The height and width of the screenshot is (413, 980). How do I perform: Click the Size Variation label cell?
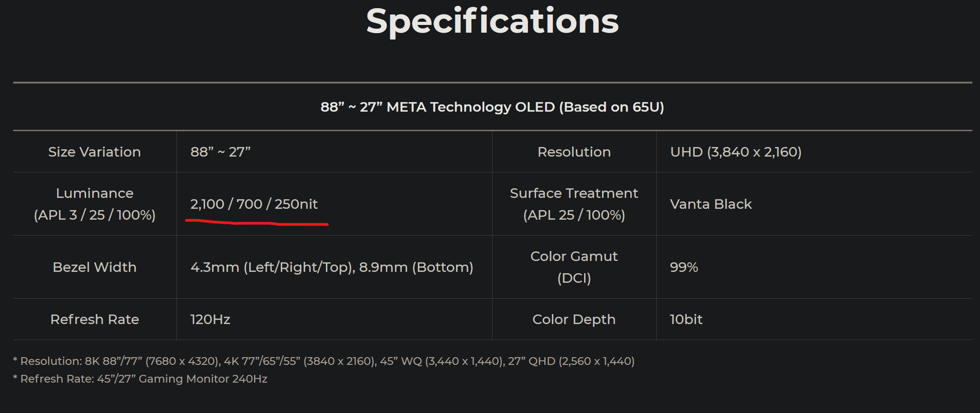(x=94, y=152)
